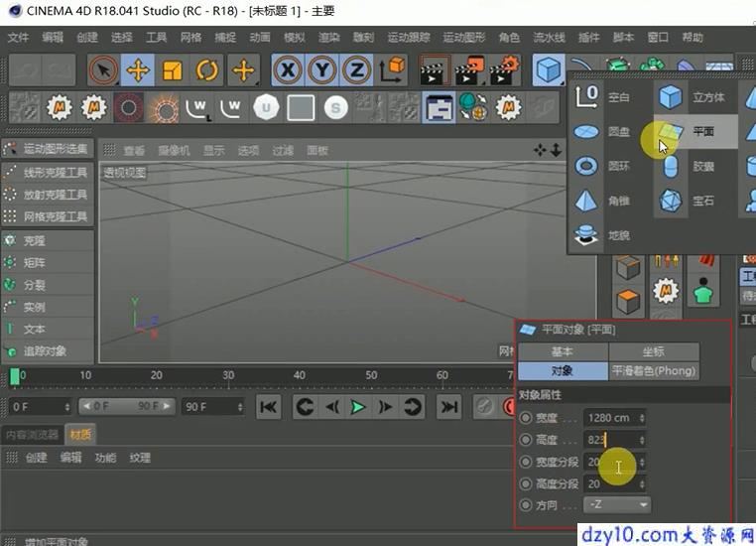Click 追踪对象 tracer item
Screen dimensions: 756x546
tap(48, 351)
